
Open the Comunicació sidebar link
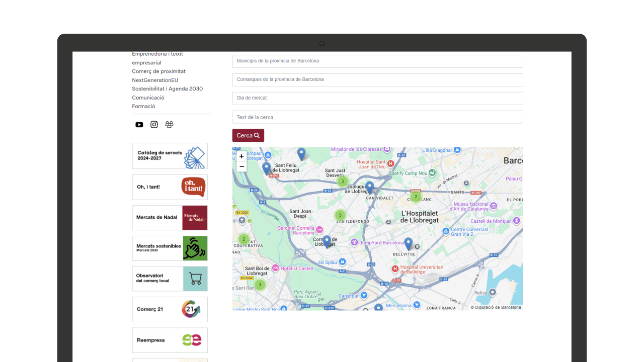coord(148,98)
